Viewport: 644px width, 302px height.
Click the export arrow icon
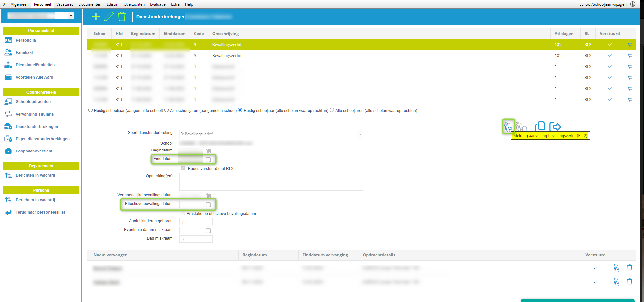tap(555, 127)
